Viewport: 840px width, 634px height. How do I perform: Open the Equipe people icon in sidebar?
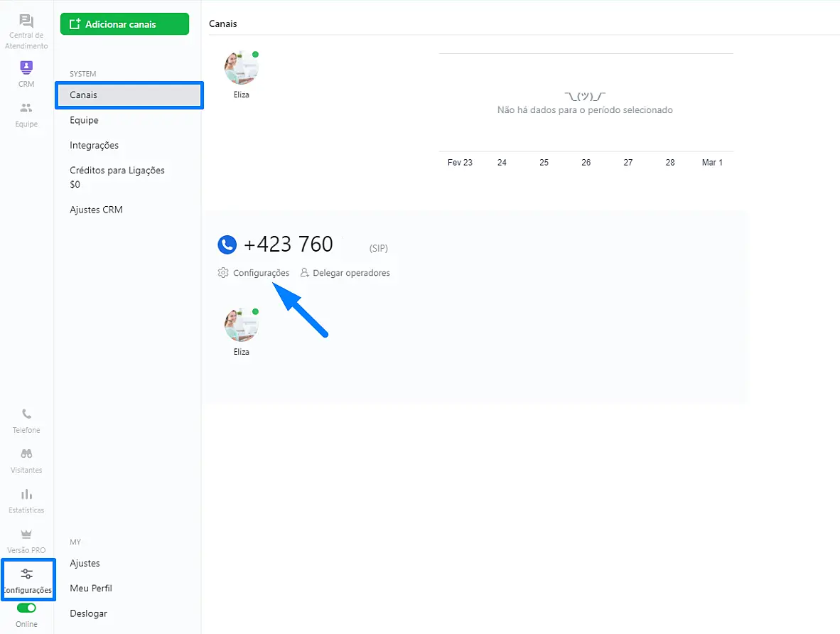pyautogui.click(x=26, y=109)
